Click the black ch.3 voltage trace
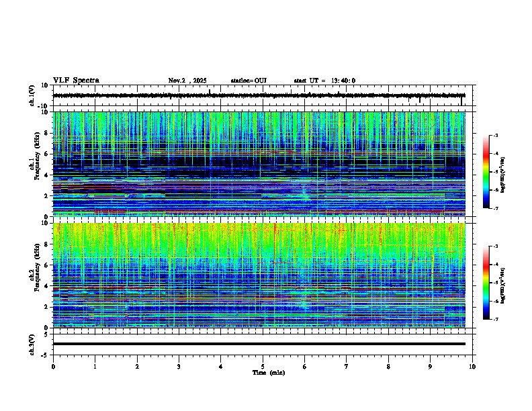The width and height of the screenshot is (532, 411). point(259,344)
